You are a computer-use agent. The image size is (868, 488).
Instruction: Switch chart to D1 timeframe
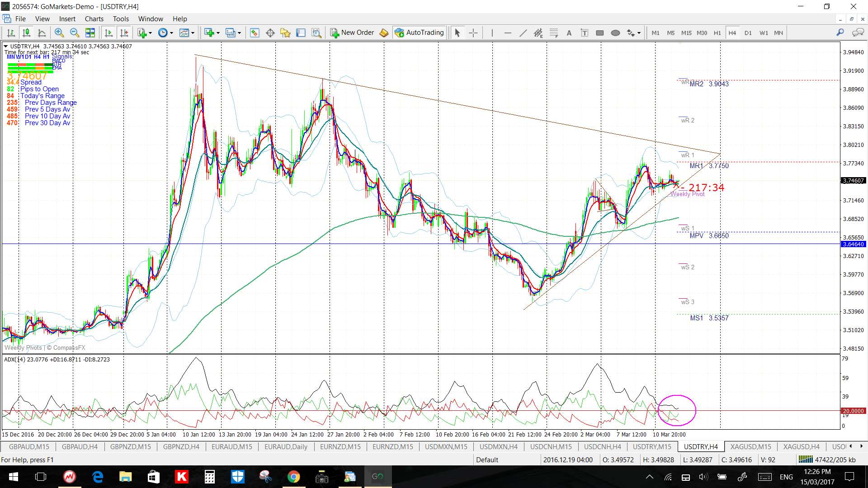(748, 33)
